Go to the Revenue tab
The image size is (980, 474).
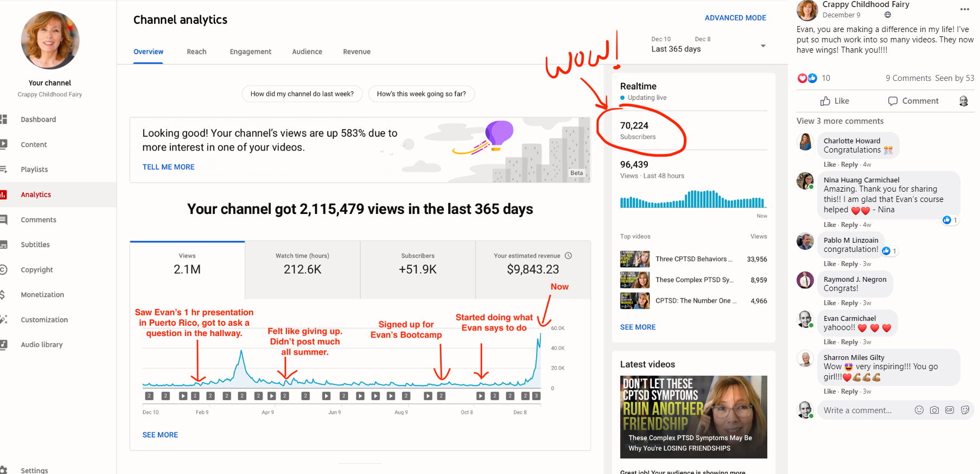tap(357, 52)
